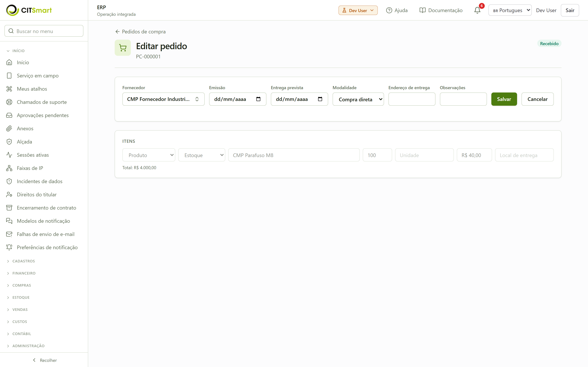The image size is (588, 367).
Task: Open the Fornecedor supplier combo box
Action: coord(163,99)
